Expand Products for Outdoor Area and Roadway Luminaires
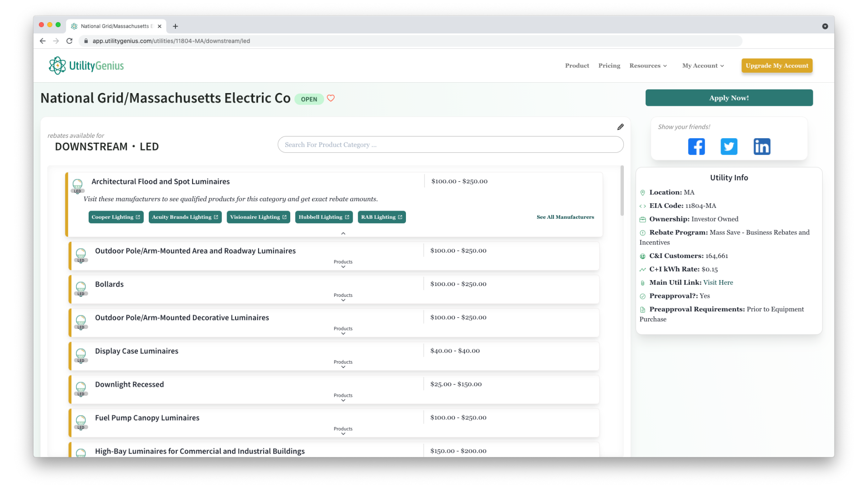Image resolution: width=868 pixels, height=488 pixels. [343, 264]
